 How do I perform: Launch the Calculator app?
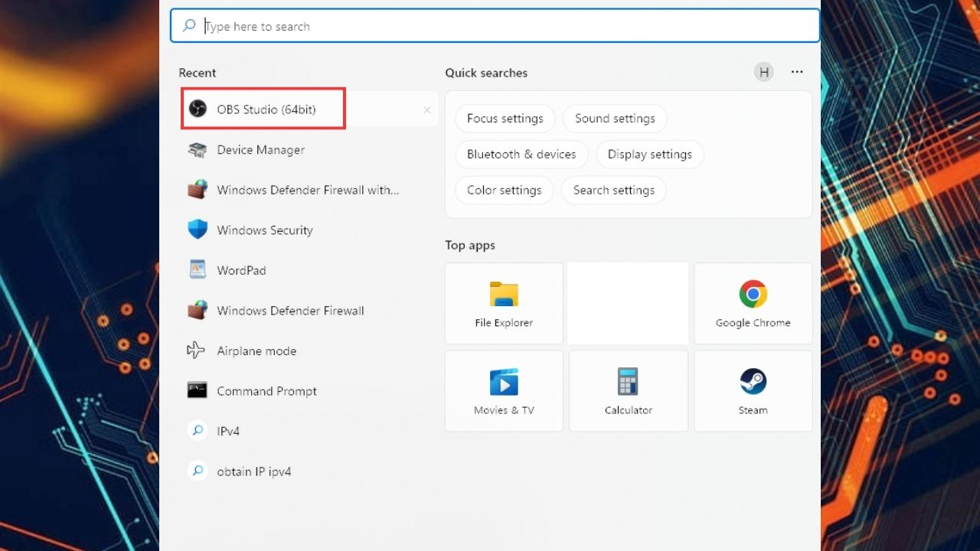pyautogui.click(x=628, y=390)
